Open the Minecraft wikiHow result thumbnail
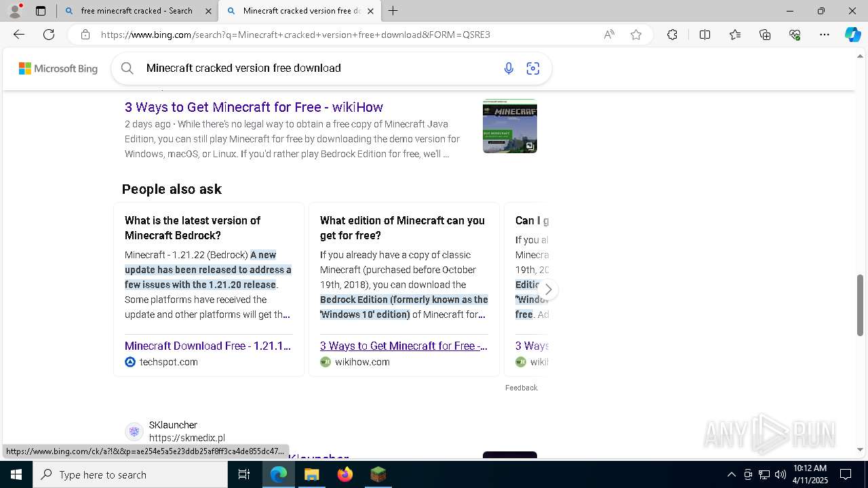 [510, 126]
